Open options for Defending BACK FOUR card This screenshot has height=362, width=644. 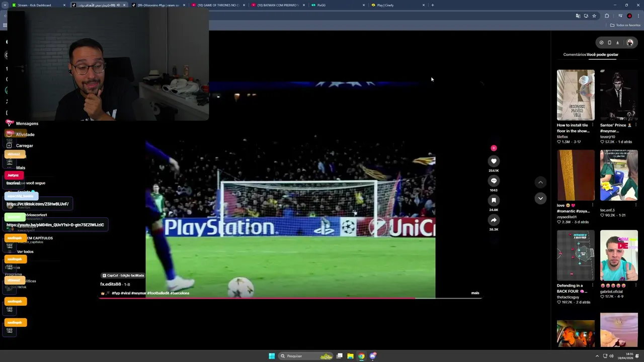click(593, 286)
